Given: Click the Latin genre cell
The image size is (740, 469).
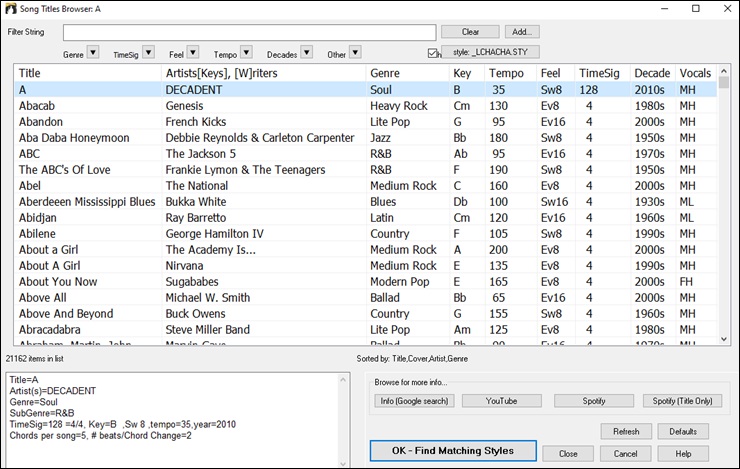Looking at the screenshot, I should pyautogui.click(x=382, y=218).
